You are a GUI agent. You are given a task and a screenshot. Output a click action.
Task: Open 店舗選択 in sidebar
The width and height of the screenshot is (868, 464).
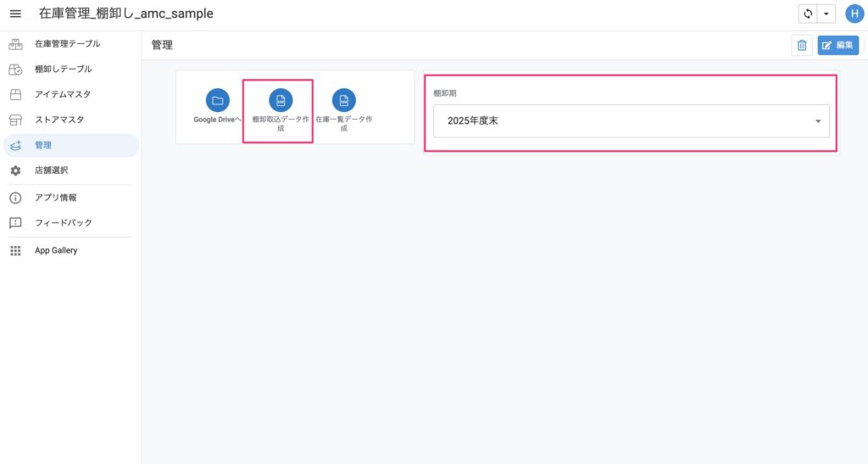[x=71, y=171]
